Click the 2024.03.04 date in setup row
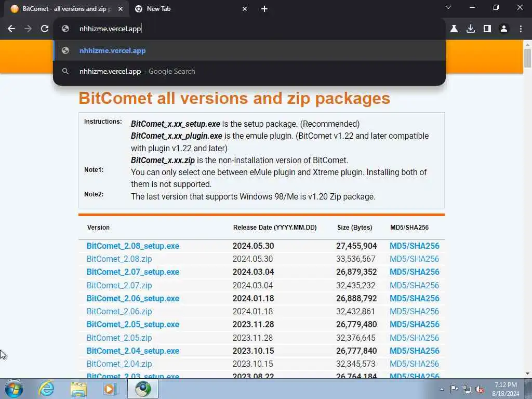 [253, 272]
